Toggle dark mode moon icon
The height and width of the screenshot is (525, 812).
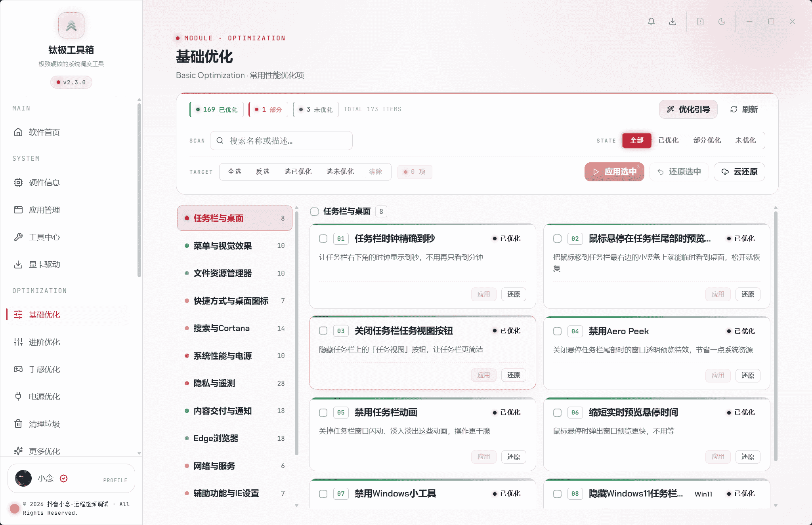point(722,22)
